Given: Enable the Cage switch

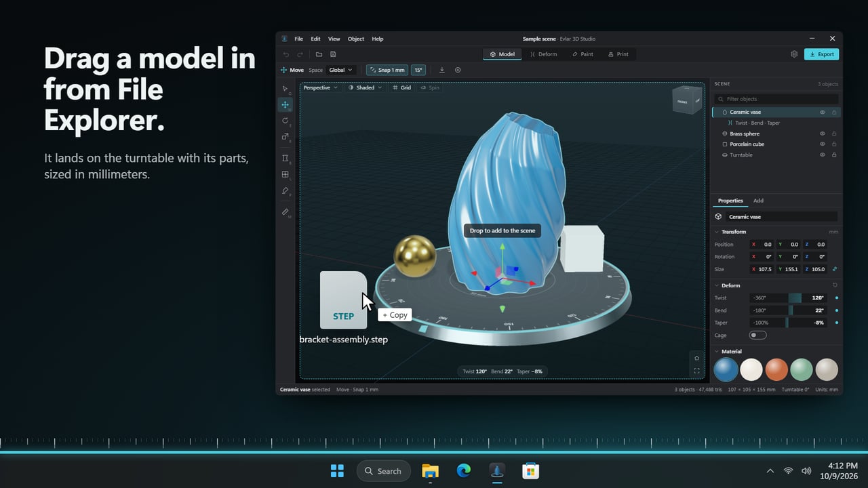Looking at the screenshot, I should [x=757, y=335].
